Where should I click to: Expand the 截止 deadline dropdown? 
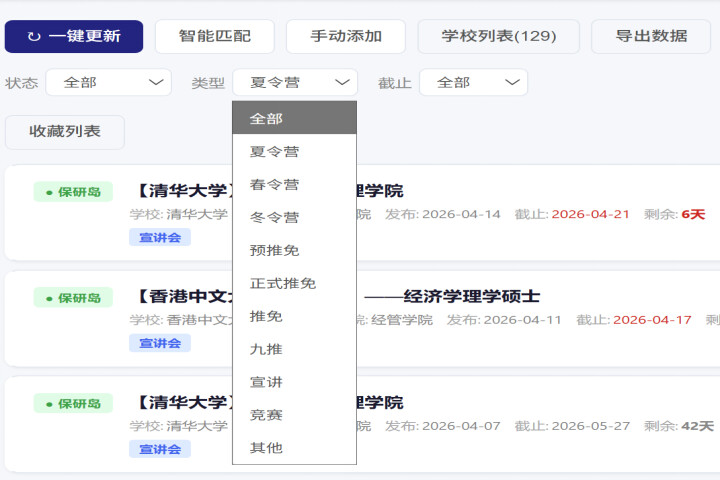[473, 82]
